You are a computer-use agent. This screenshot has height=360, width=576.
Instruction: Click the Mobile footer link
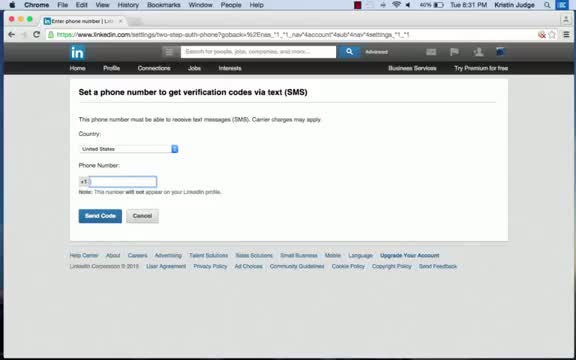pyautogui.click(x=333, y=255)
